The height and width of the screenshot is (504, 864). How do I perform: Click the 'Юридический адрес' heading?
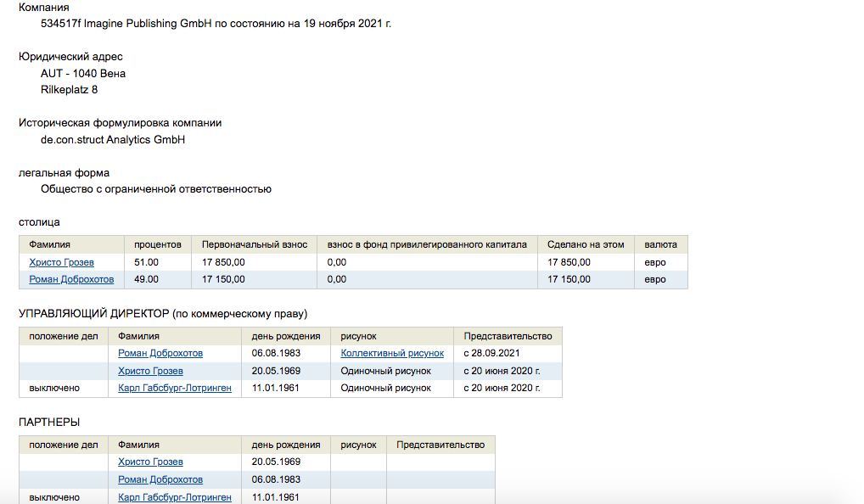pos(70,57)
